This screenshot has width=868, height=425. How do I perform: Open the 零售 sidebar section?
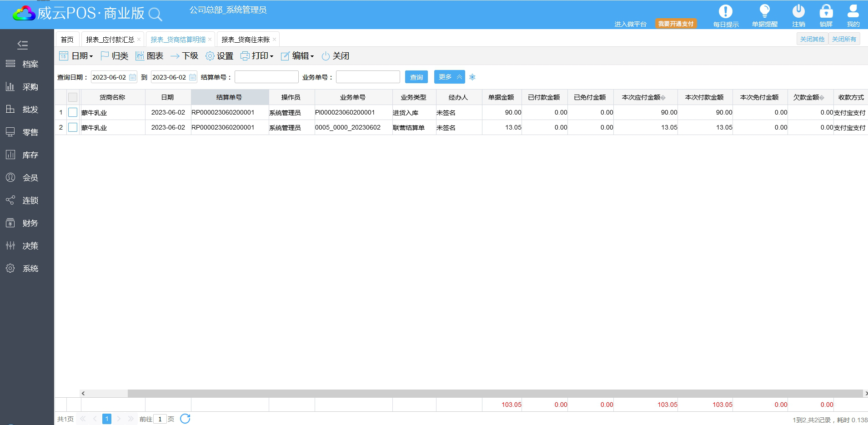[x=22, y=132]
